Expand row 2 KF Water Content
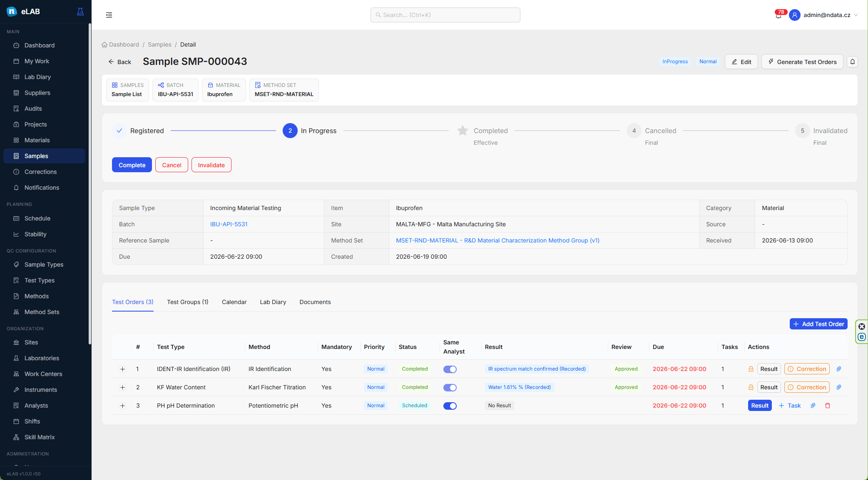 click(x=122, y=387)
